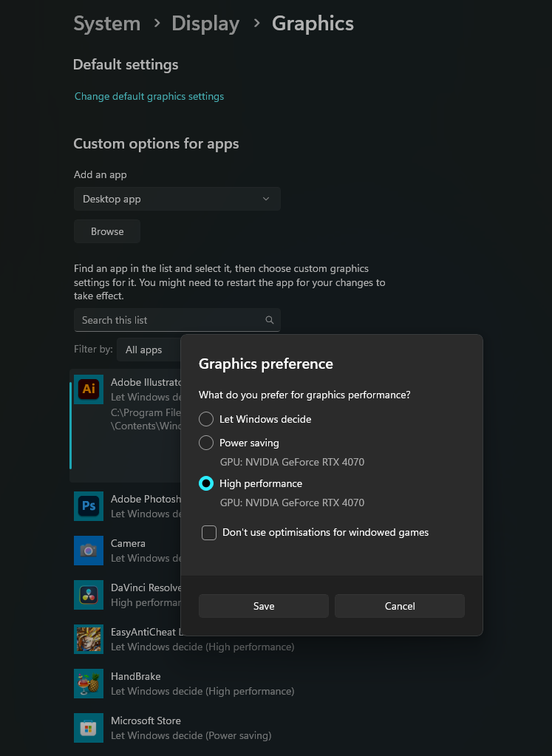Viewport: 552px width, 756px height.
Task: Tick Don't use optimisations for windowed games
Action: tap(208, 533)
